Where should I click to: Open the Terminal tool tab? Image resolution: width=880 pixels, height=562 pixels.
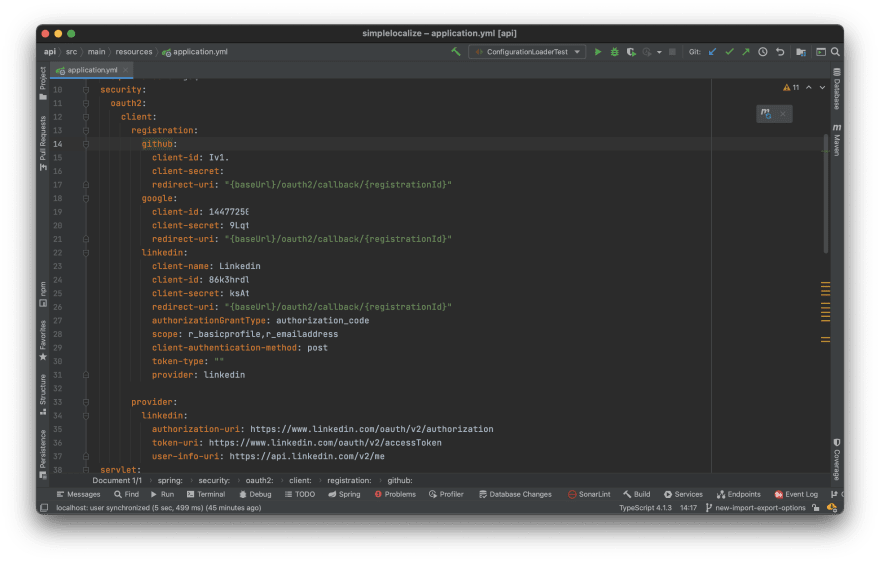coord(206,495)
